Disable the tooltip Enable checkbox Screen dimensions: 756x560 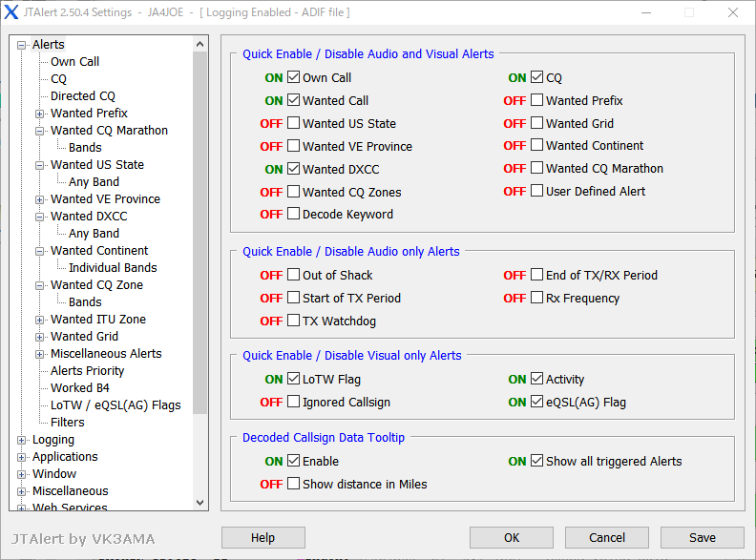coord(293,461)
